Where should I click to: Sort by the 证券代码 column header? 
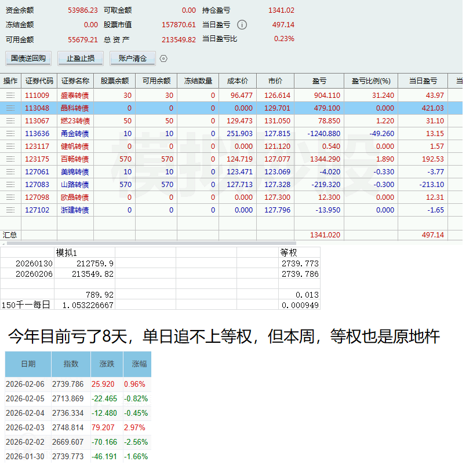39,81
